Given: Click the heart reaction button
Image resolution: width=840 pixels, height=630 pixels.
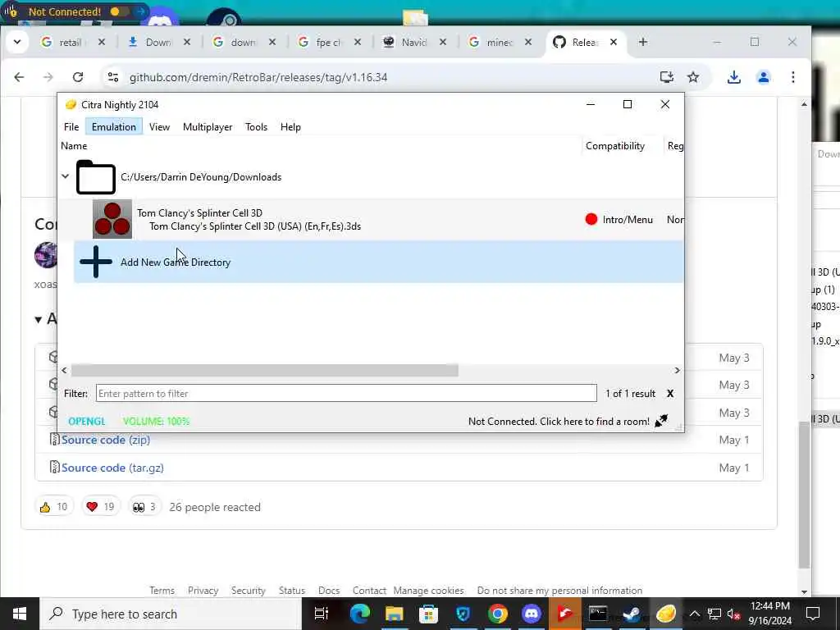Looking at the screenshot, I should [100, 507].
